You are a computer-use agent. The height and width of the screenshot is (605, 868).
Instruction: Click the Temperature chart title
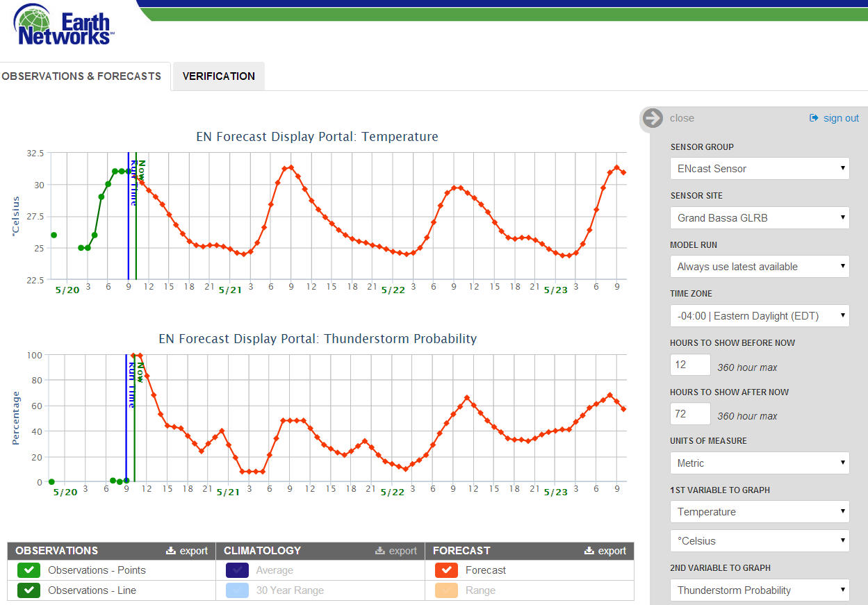[318, 137]
